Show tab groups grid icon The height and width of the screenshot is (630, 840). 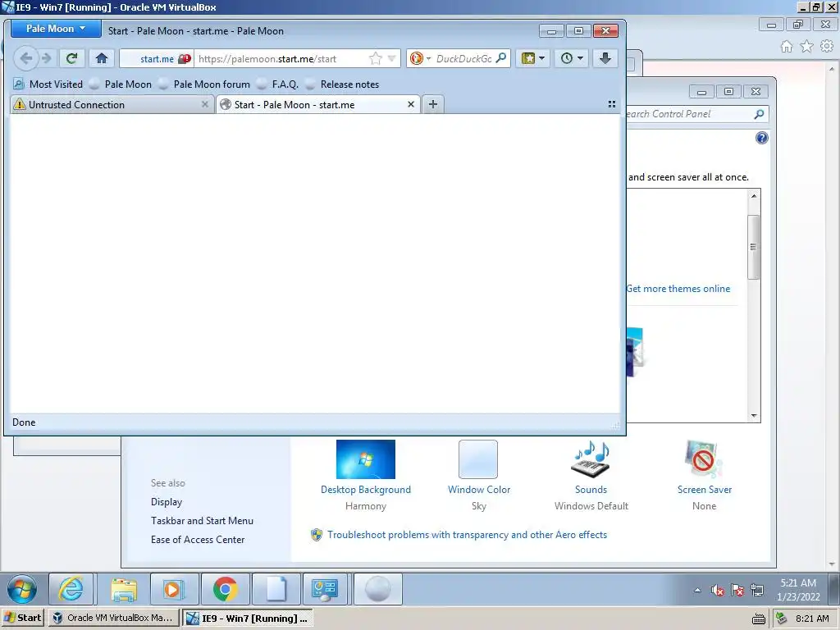[x=612, y=104]
